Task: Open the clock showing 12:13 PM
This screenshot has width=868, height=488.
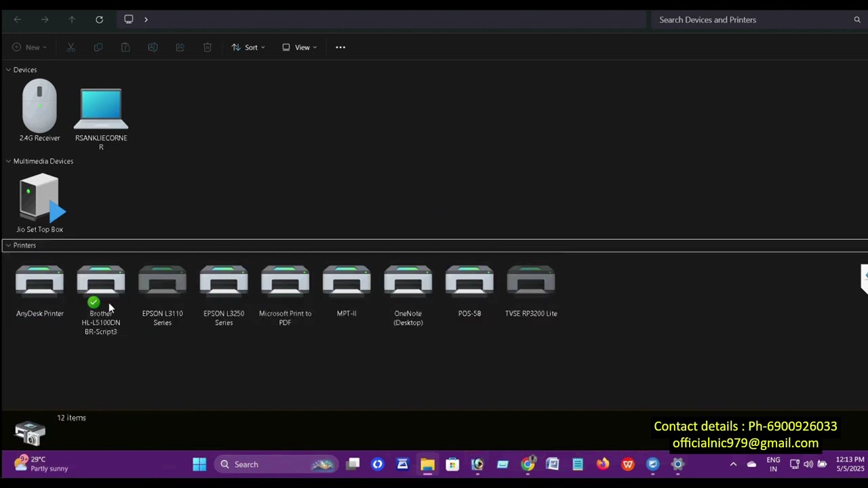Action: point(850,464)
